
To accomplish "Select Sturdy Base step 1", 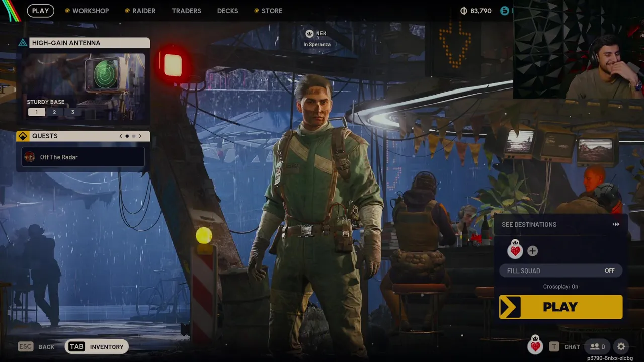I will coord(36,112).
